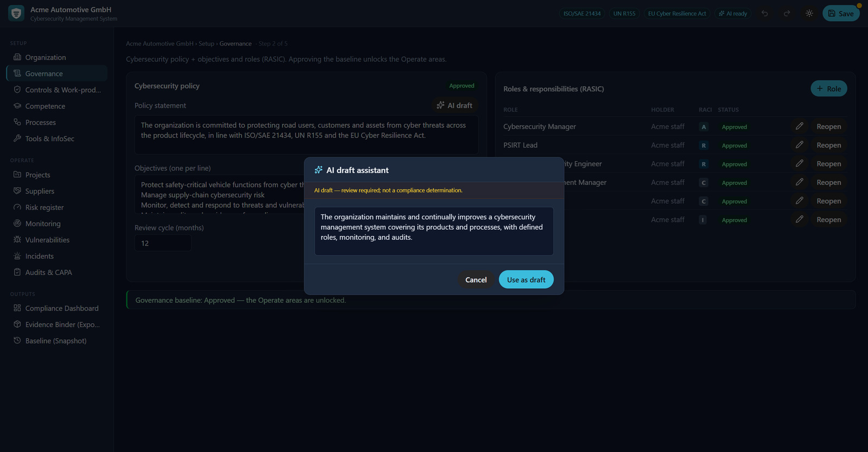
Task: Click into the Objectives text area
Action: [220, 195]
